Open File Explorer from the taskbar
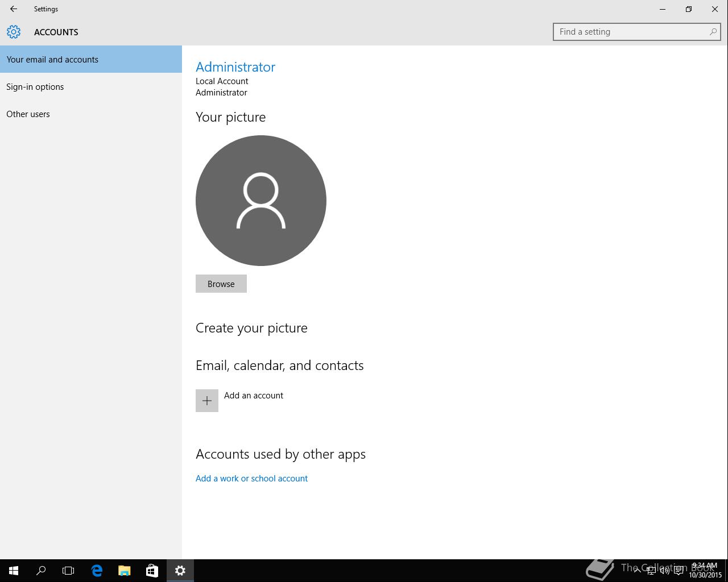Viewport: 728px width, 582px height. click(124, 571)
